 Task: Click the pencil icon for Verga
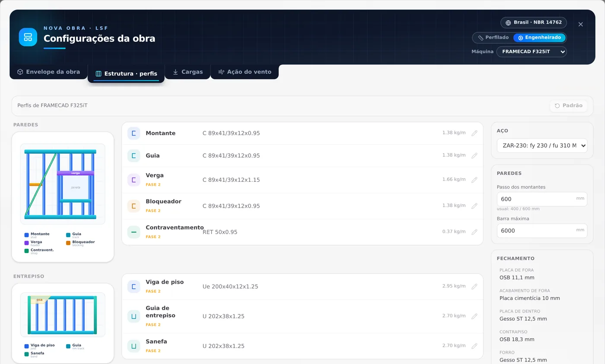click(x=474, y=180)
